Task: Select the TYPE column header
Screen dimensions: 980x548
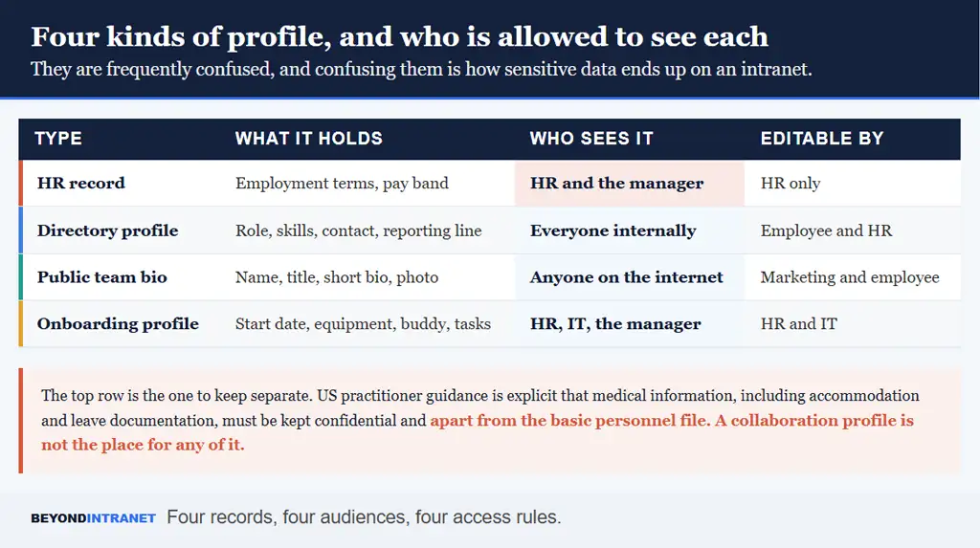Action: click(x=58, y=138)
